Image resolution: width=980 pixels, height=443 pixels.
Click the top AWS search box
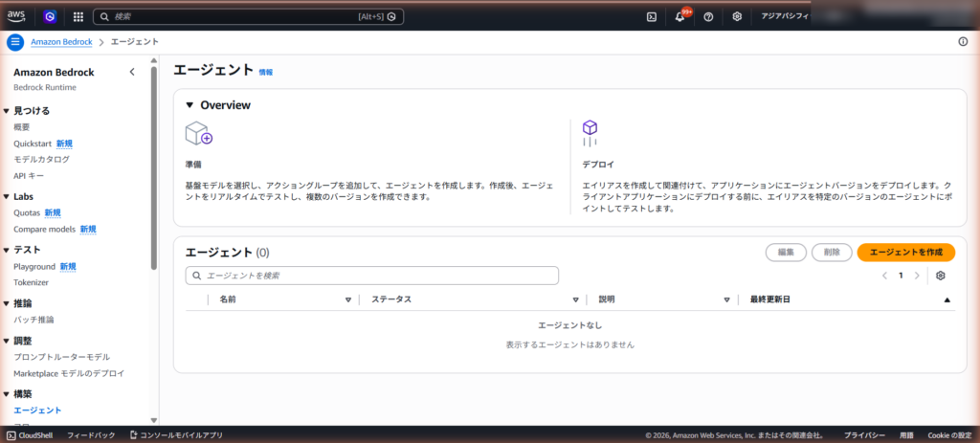point(248,17)
